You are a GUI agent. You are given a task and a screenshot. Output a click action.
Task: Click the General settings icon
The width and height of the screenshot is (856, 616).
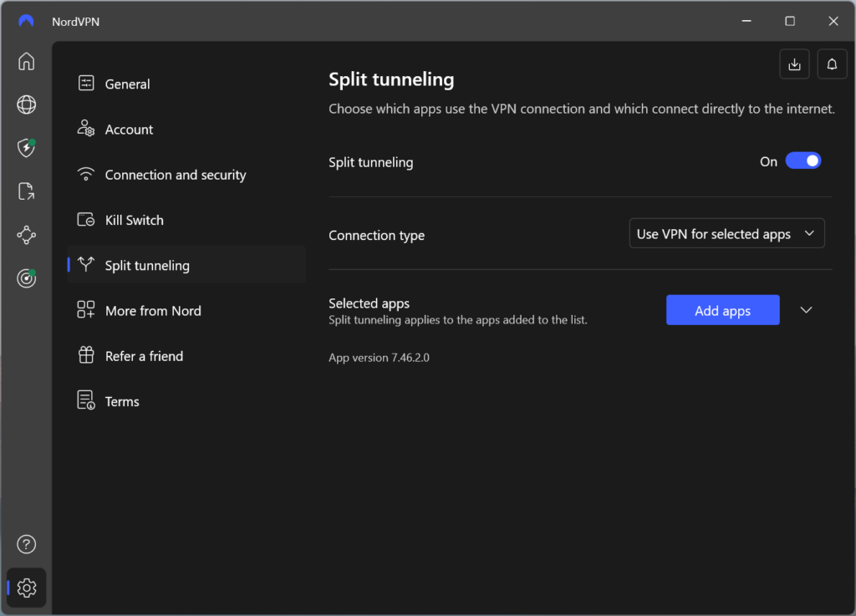pos(86,83)
